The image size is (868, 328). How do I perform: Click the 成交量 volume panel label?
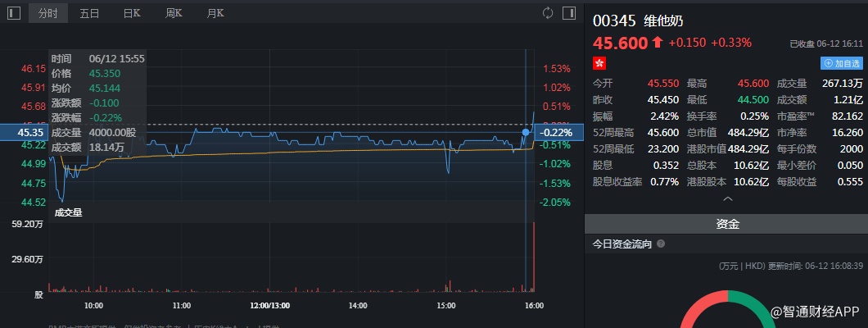coord(69,212)
